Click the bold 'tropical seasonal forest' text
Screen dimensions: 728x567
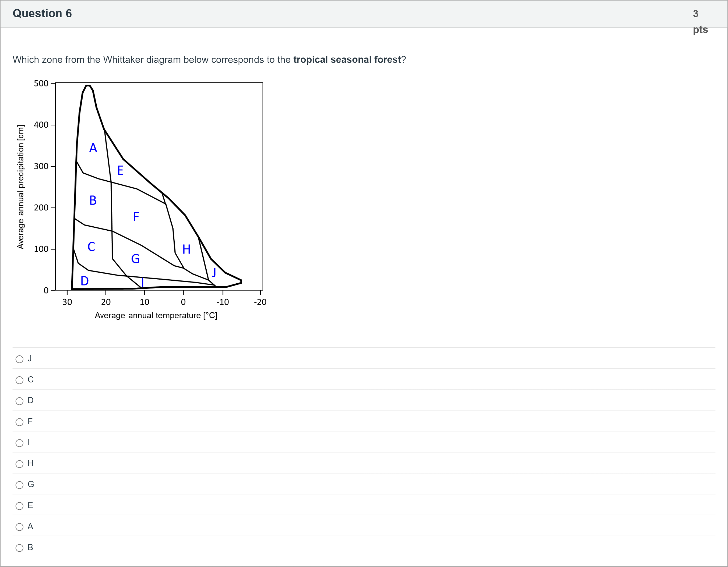pos(347,60)
